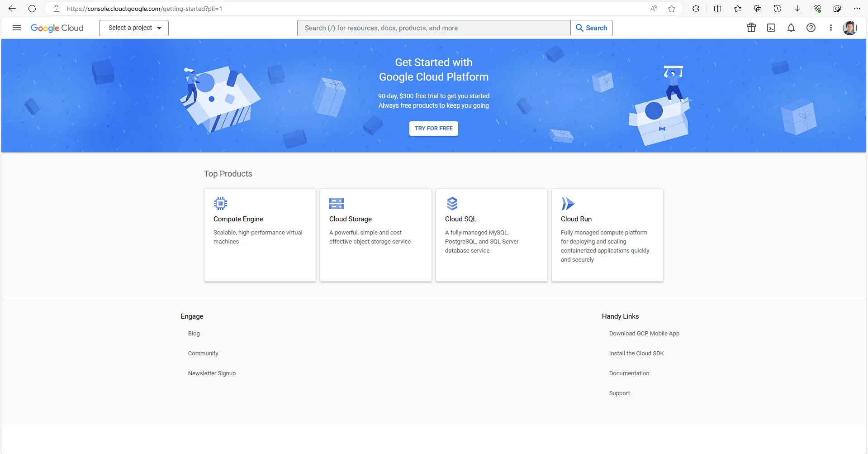Click the Cloud Run arrow icon
Viewport: 868px width, 454px height.
(568, 204)
